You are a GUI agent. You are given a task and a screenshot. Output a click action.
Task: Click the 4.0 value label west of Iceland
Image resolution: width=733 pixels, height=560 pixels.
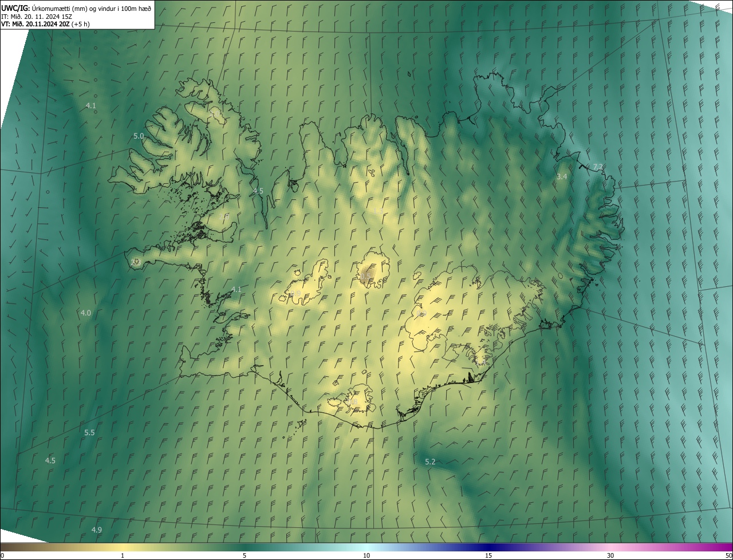point(85,313)
